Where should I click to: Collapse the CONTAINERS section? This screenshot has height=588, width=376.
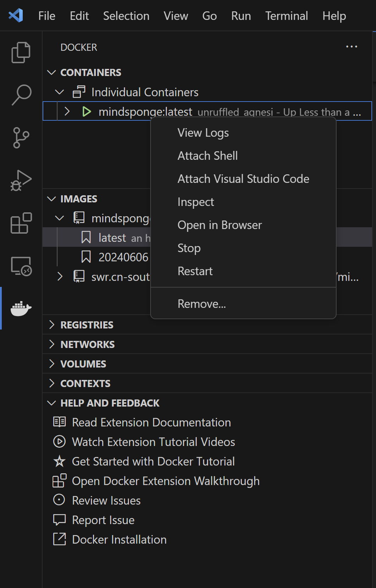pyautogui.click(x=52, y=72)
